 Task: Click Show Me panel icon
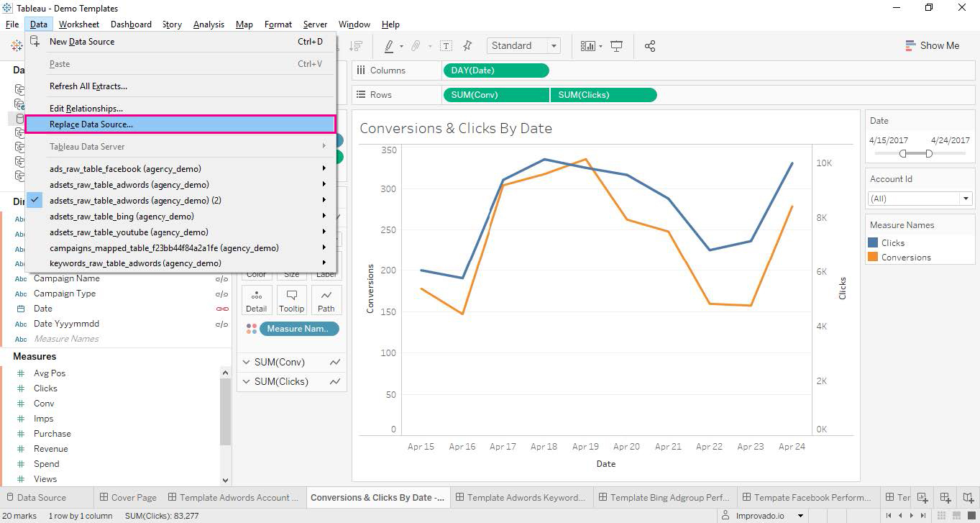[910, 45]
